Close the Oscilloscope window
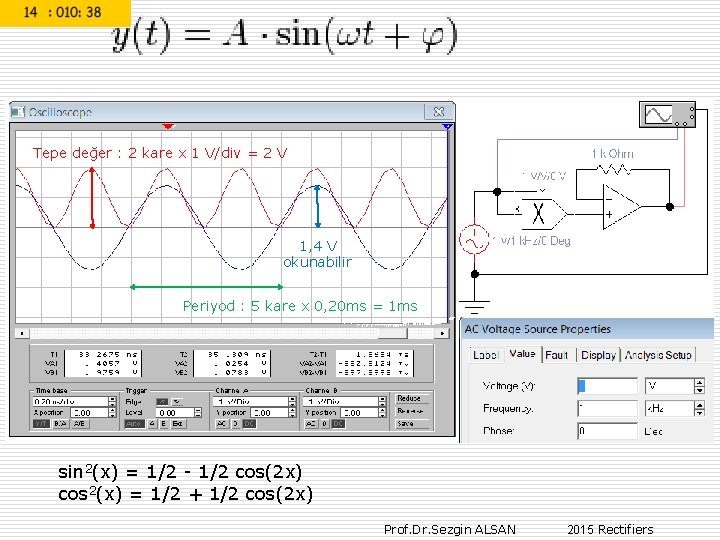This screenshot has height=540, width=720. click(x=439, y=112)
